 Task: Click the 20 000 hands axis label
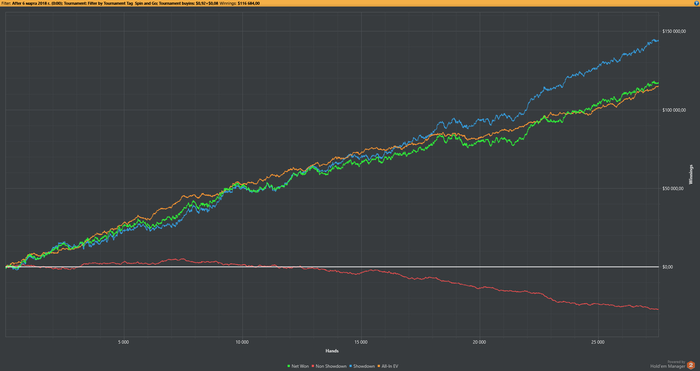pyautogui.click(x=479, y=342)
